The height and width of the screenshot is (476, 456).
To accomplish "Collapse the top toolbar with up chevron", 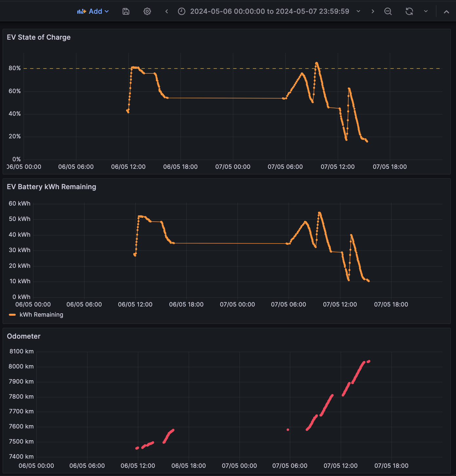I will coord(446,12).
